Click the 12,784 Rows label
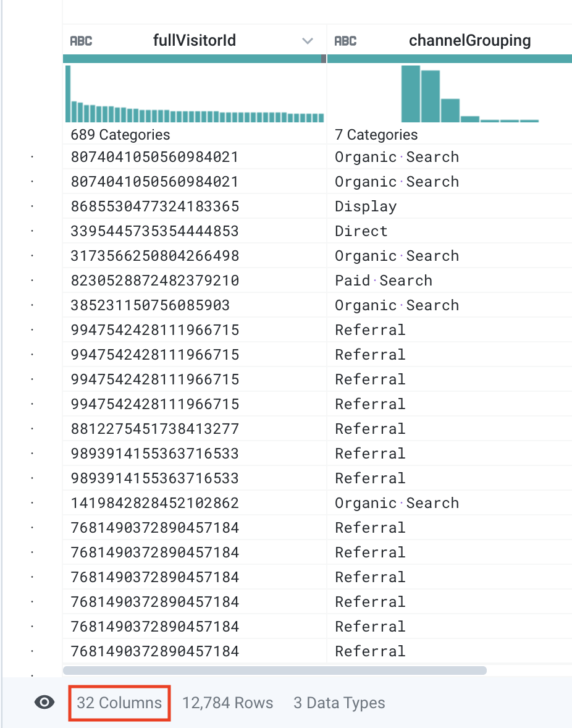The image size is (572, 728). pos(227,703)
